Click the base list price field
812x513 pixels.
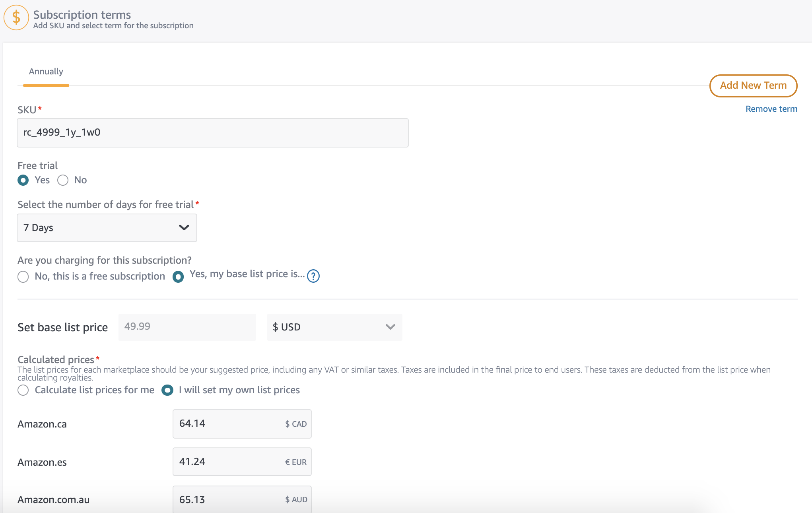click(187, 327)
